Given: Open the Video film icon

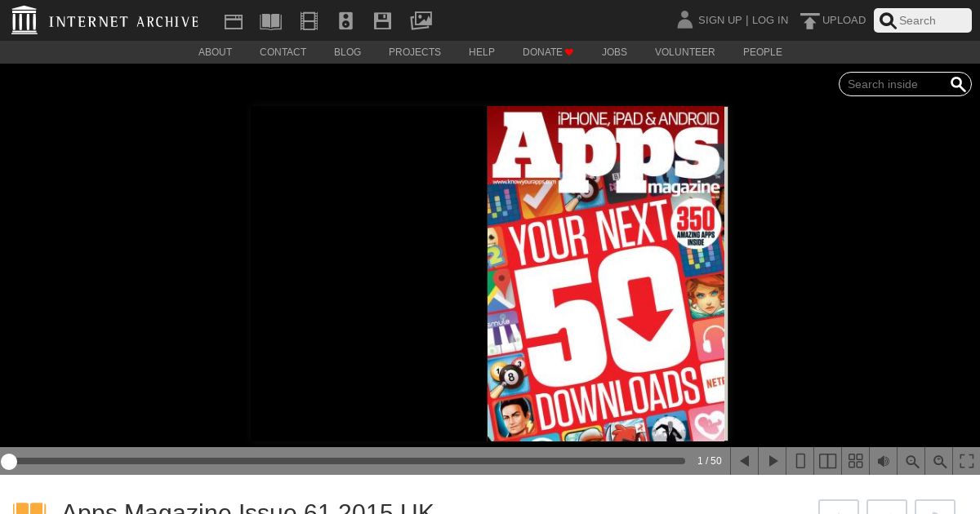Looking at the screenshot, I should [309, 21].
